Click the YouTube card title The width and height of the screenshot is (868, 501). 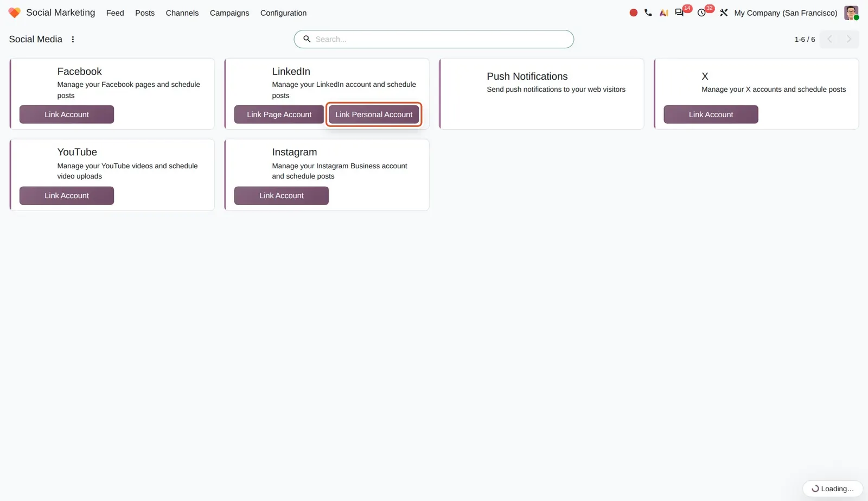tap(77, 153)
